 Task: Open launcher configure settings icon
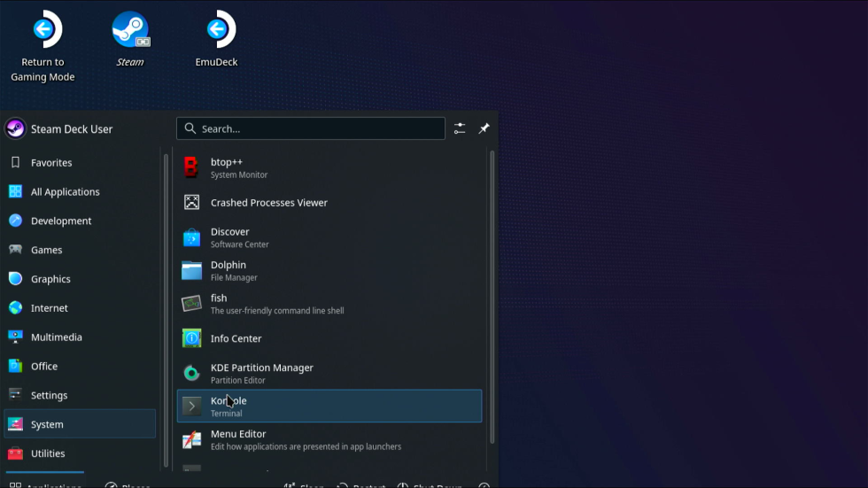tap(459, 128)
